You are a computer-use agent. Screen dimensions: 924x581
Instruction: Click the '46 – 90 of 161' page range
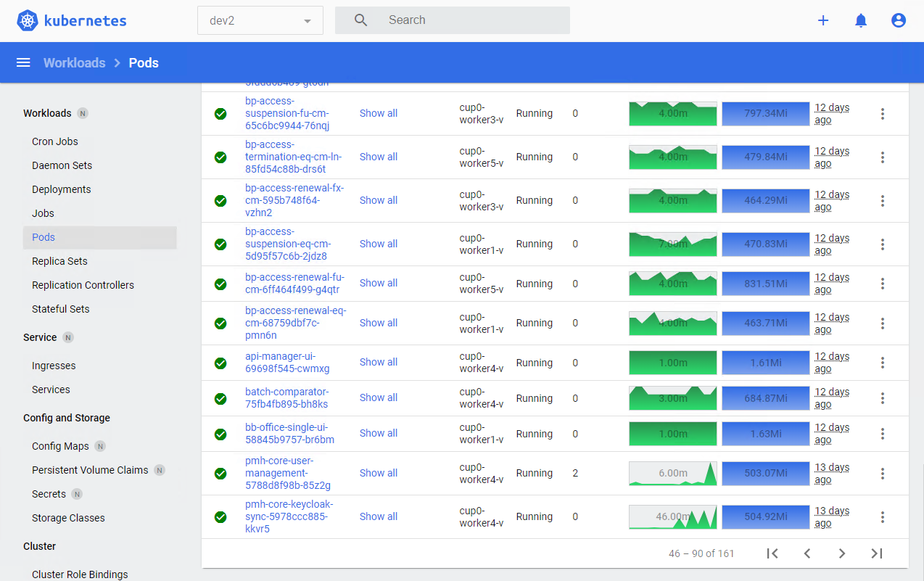(x=701, y=553)
